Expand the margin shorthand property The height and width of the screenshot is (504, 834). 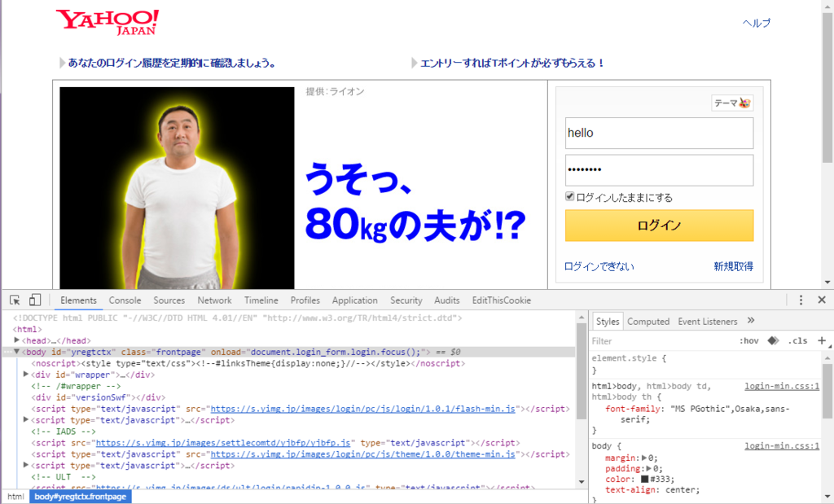(644, 458)
